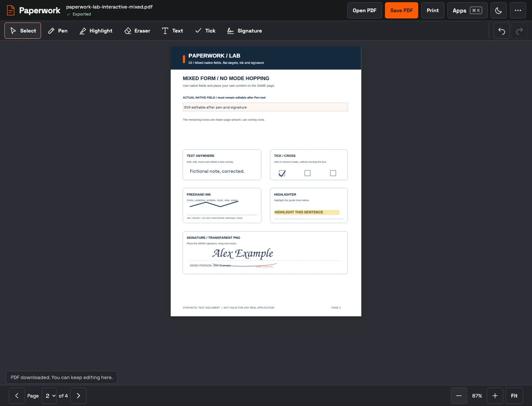Go to the previous page

tap(17, 396)
